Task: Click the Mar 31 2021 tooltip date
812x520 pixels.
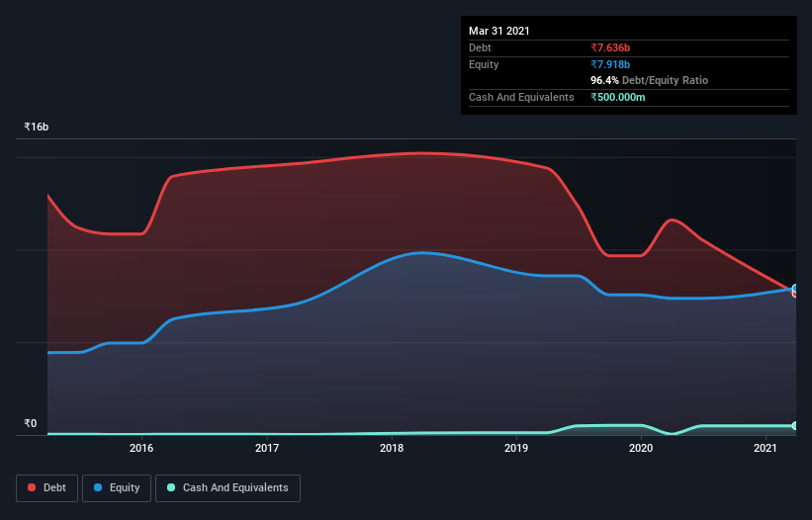Action: pos(499,31)
